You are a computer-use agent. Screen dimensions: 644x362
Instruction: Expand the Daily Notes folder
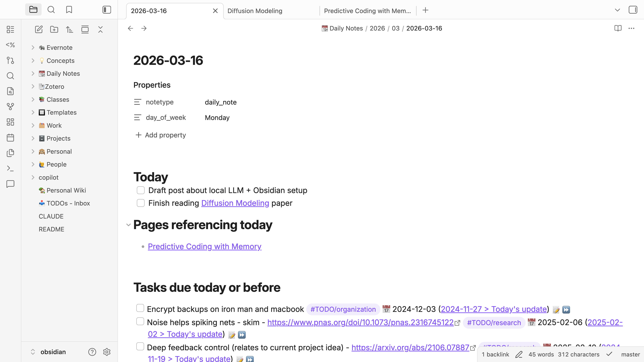tap(33, 73)
